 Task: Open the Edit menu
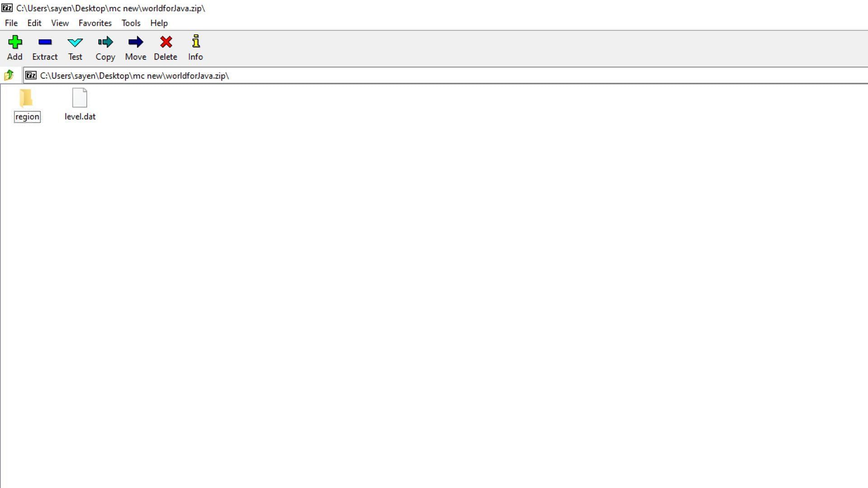[34, 23]
